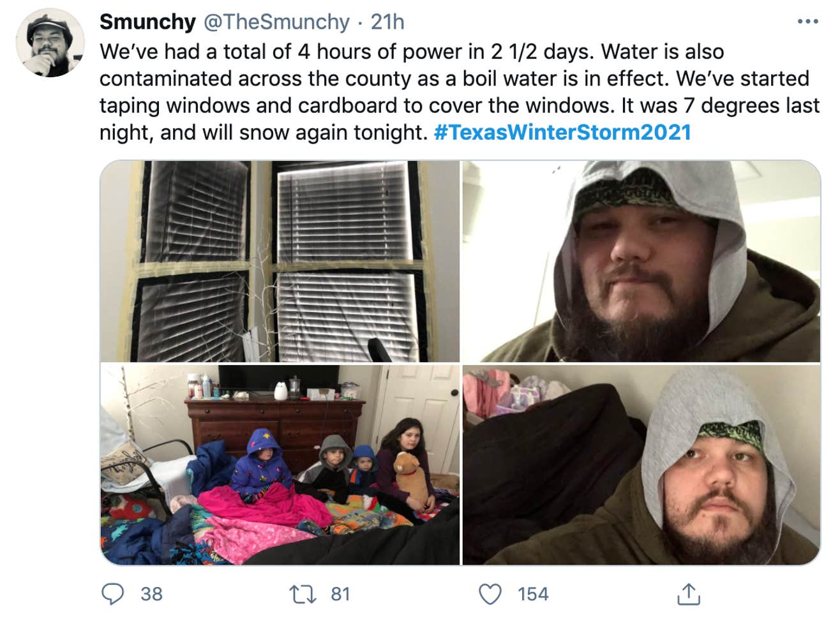Open the photo of kids on bed

pos(280,465)
